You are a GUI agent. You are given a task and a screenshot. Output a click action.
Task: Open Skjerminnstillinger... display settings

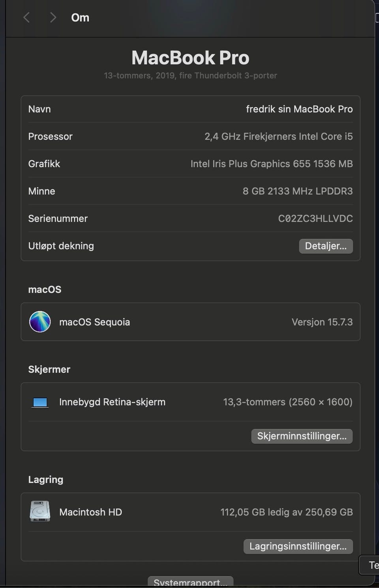[x=302, y=436]
